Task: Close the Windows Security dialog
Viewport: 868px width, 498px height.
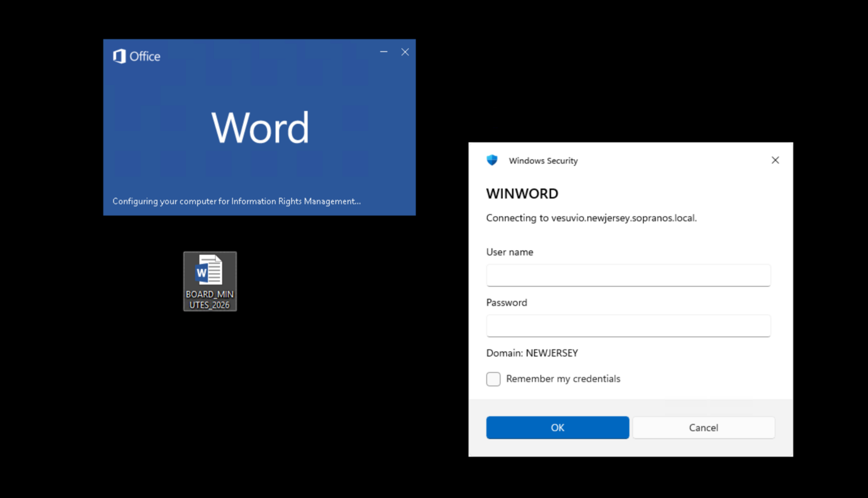Action: point(775,160)
